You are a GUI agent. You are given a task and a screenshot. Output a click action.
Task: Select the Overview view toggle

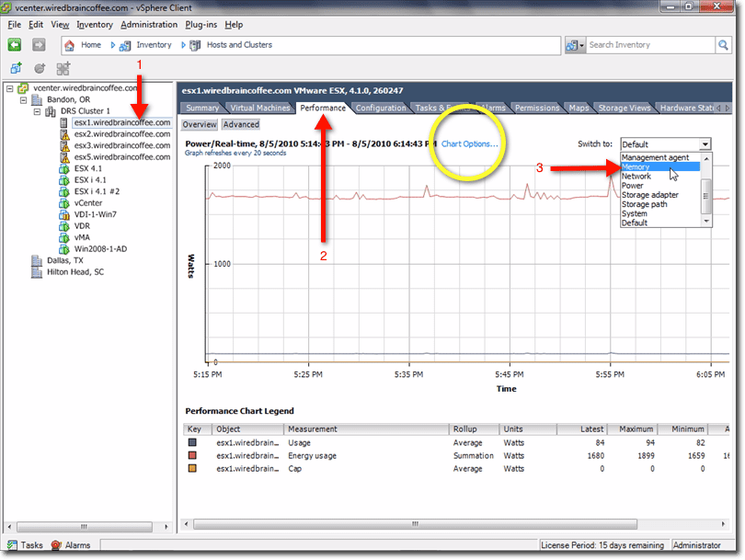point(199,123)
